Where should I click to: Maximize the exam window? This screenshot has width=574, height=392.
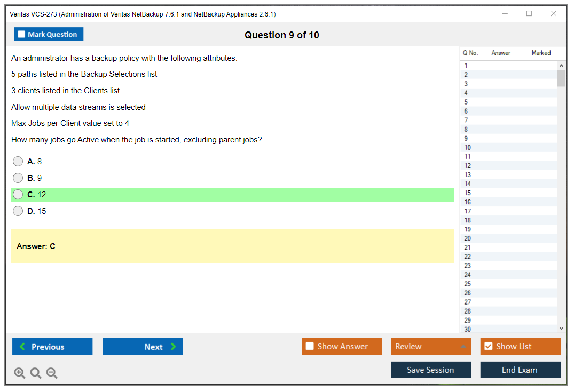[529, 14]
